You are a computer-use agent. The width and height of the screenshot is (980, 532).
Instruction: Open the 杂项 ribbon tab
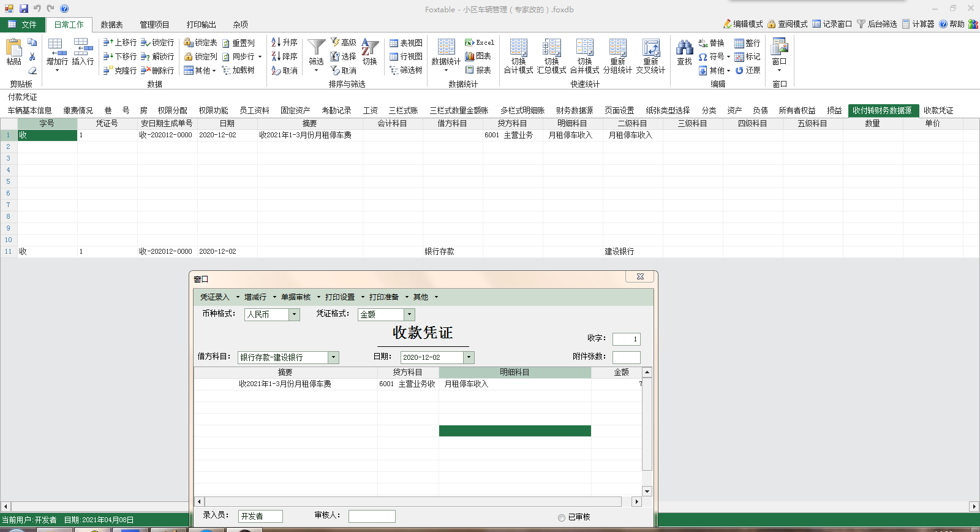point(240,25)
